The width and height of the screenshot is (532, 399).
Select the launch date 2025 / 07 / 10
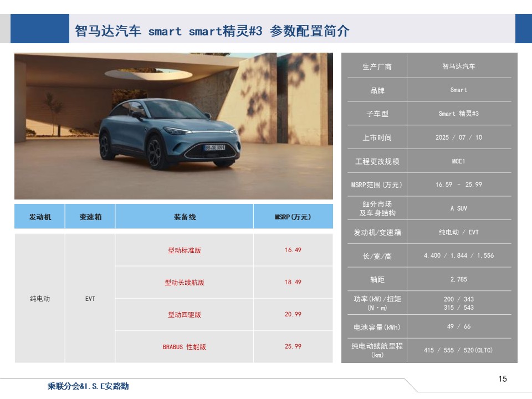pos(459,137)
